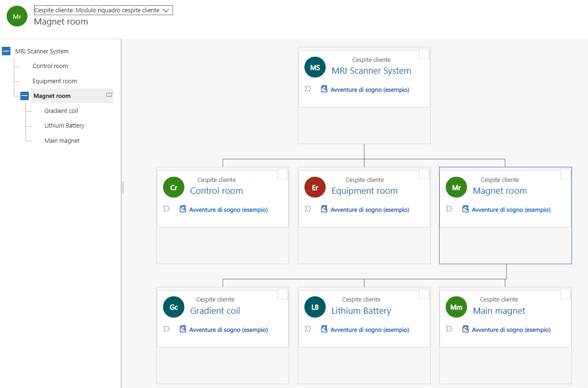Screen dimensions: 588x388
Task: Click the arrow icon on Control room card
Action: tap(166, 209)
